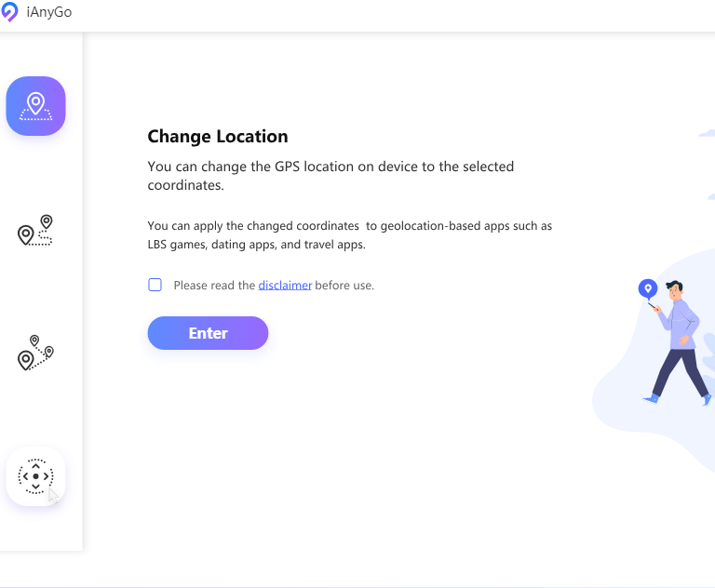
Task: Open multi-spot route movement mode
Action: pyautogui.click(x=35, y=353)
